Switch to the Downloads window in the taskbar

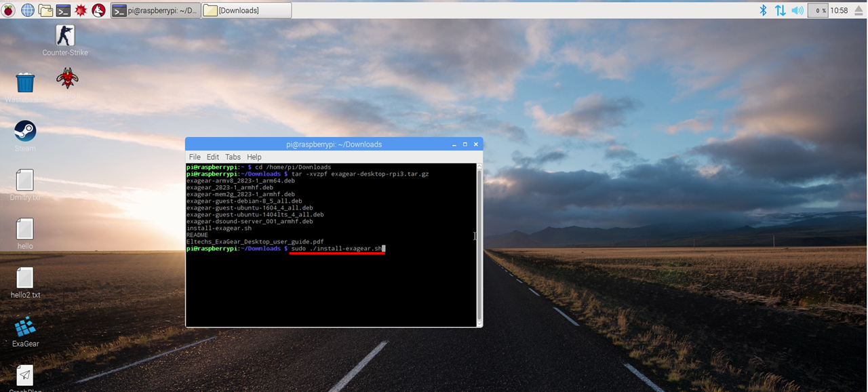click(246, 9)
